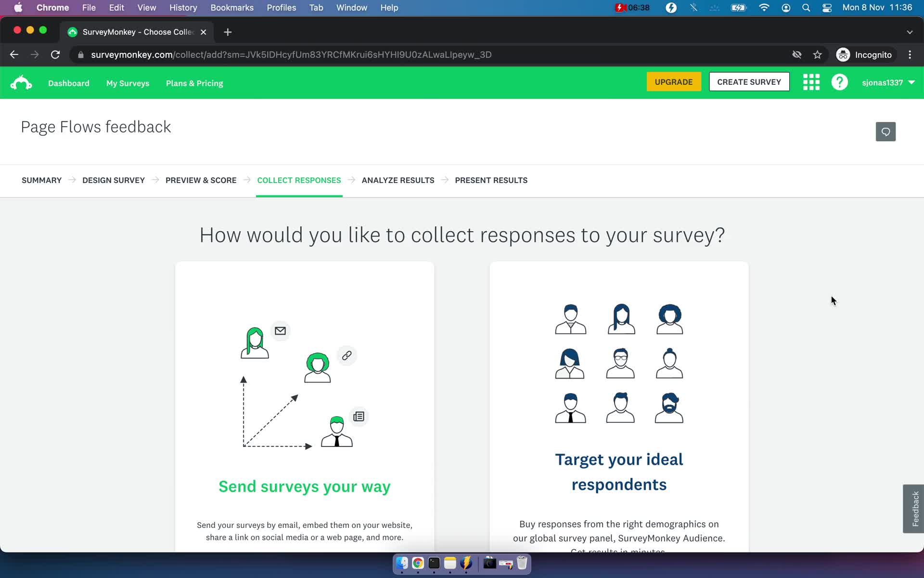
Task: Click the help question mark icon
Action: pos(840,82)
